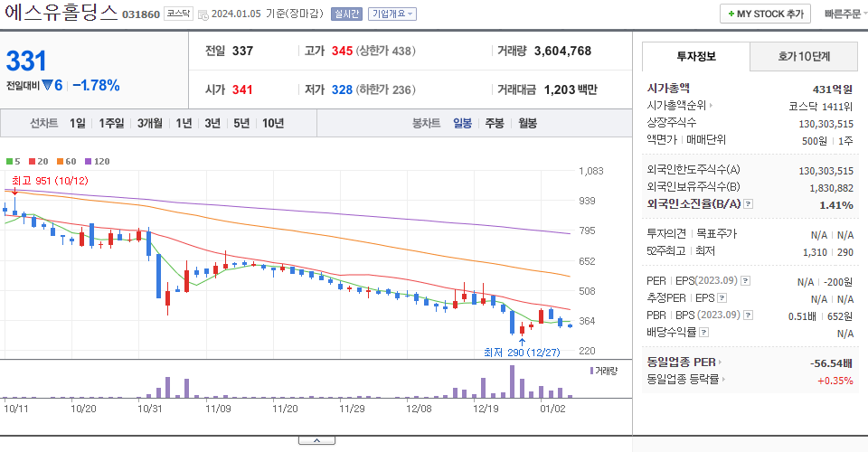Click the 에스유홀딩스 stock name heading
This screenshot has height=452, width=868.
pos(61,12)
